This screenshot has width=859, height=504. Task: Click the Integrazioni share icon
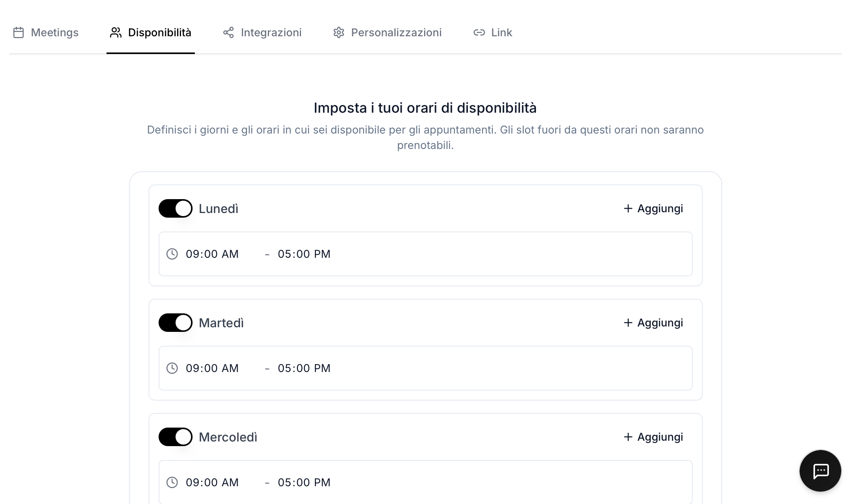tap(228, 32)
